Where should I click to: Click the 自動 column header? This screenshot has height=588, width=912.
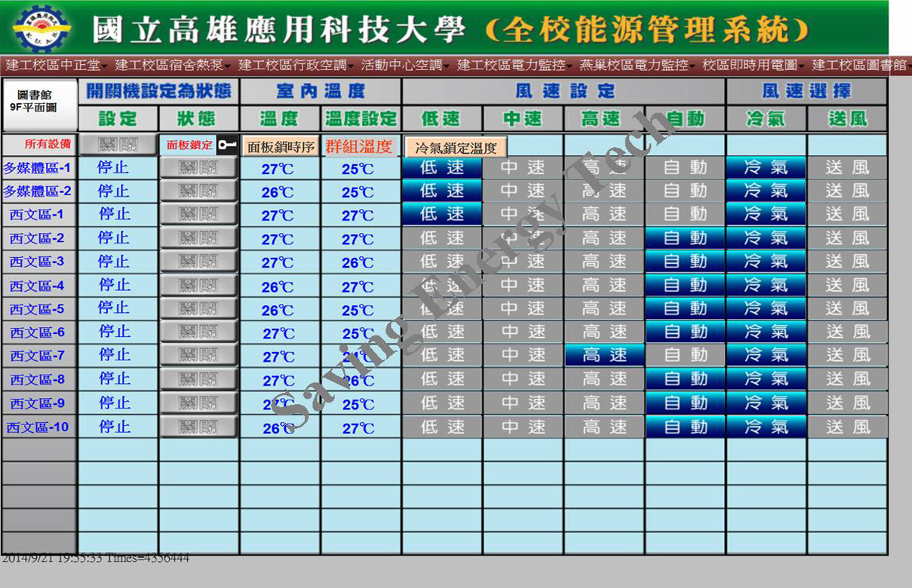click(x=685, y=118)
